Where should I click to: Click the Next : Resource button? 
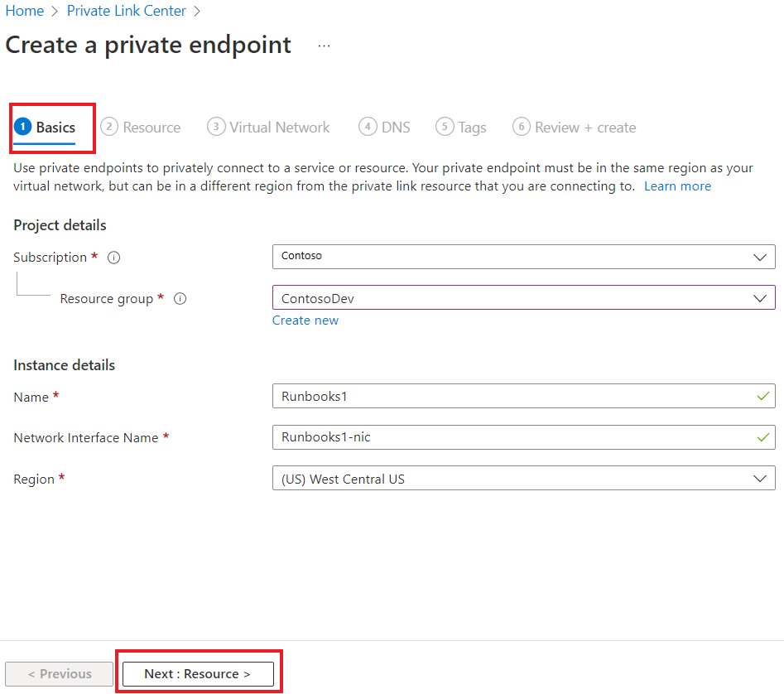(198, 674)
